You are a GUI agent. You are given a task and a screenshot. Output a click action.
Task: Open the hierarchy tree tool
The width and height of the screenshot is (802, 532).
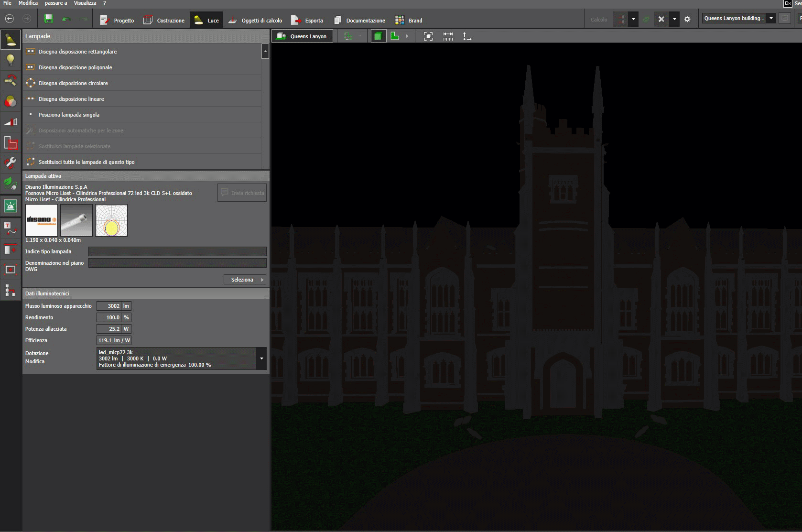click(x=11, y=290)
